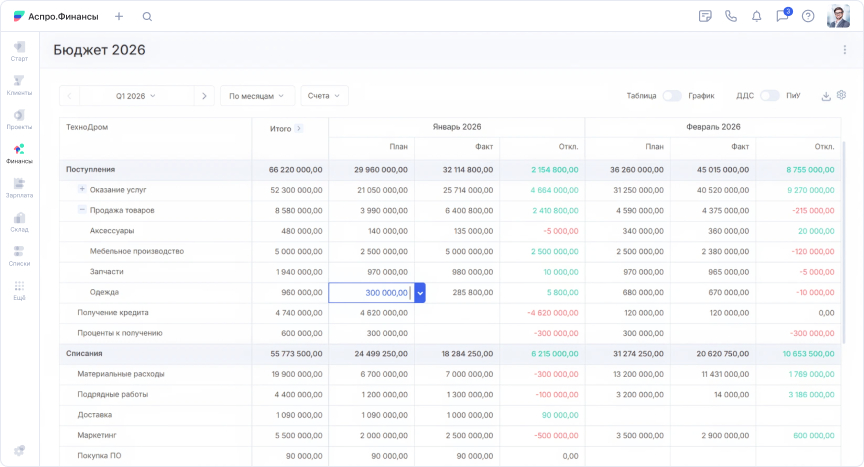Viewport: 864px width, 467px height.
Task: Click the user profile avatar
Action: tap(838, 16)
